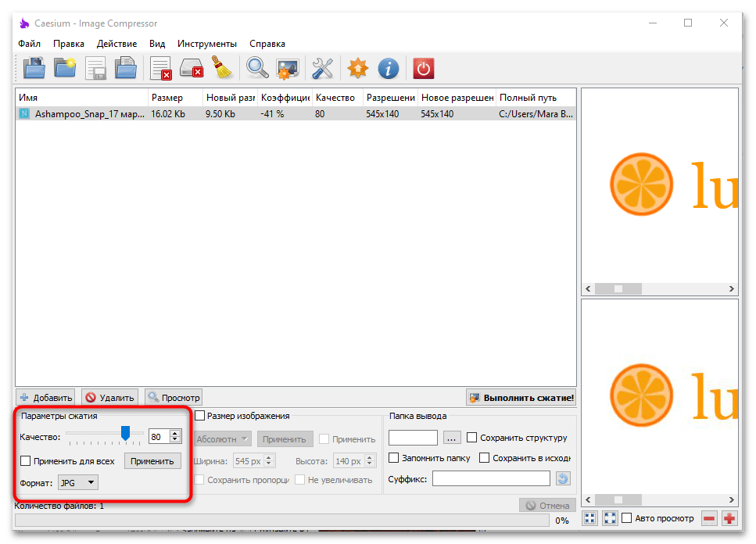Tick the 'Размер изображения' checkbox
Image resolution: width=756 pixels, height=544 pixels.
(200, 416)
